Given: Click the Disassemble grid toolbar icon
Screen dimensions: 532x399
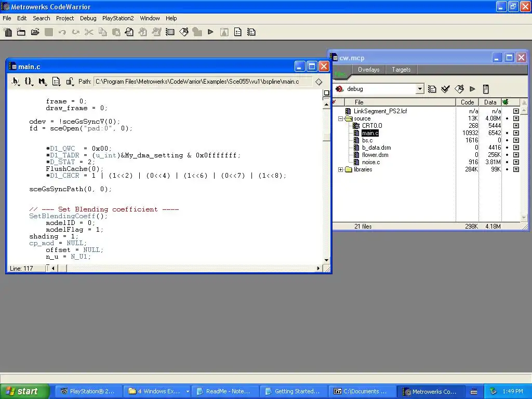Looking at the screenshot, I should coord(170,32).
